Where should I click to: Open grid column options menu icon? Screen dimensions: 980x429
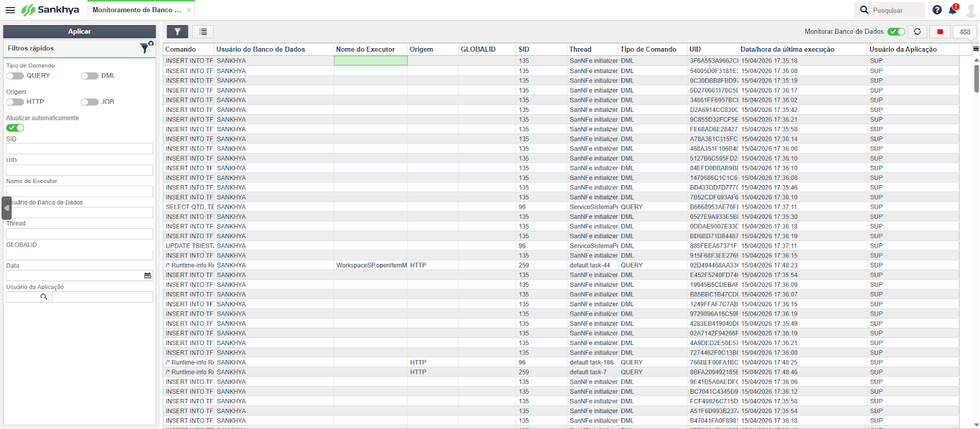[x=976, y=49]
